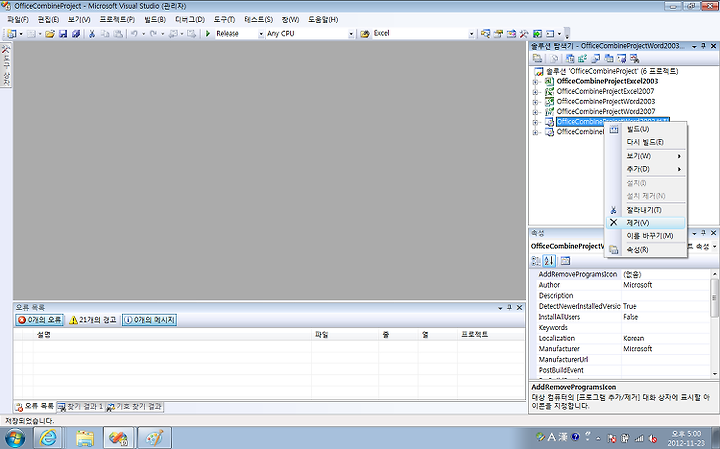Click the New Project toolbar icon
Image resolution: width=720 pixels, height=449 pixels.
click(x=11, y=34)
